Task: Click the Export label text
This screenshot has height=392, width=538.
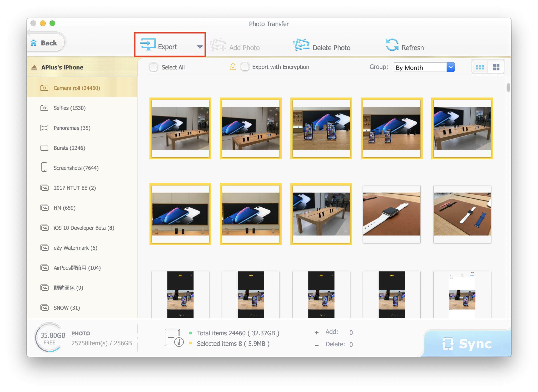Action: [168, 47]
